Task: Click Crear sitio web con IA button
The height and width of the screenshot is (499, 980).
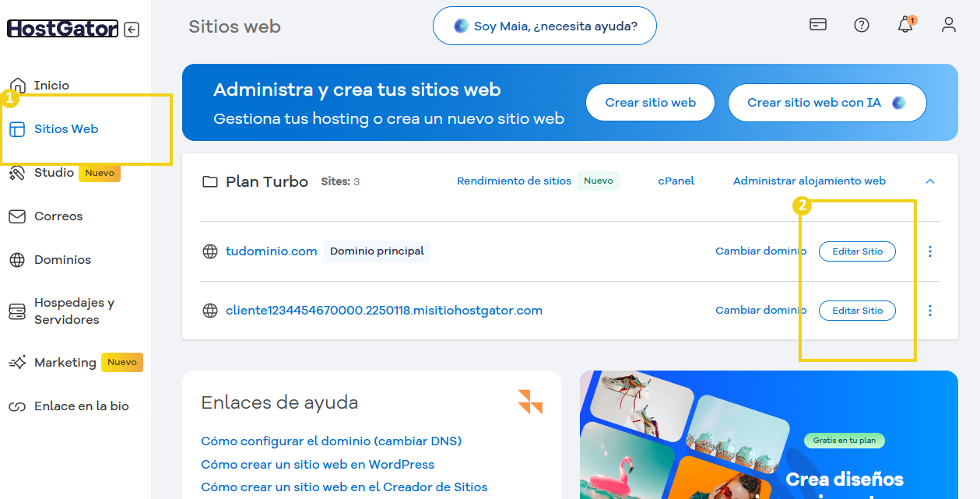Action: click(x=827, y=103)
